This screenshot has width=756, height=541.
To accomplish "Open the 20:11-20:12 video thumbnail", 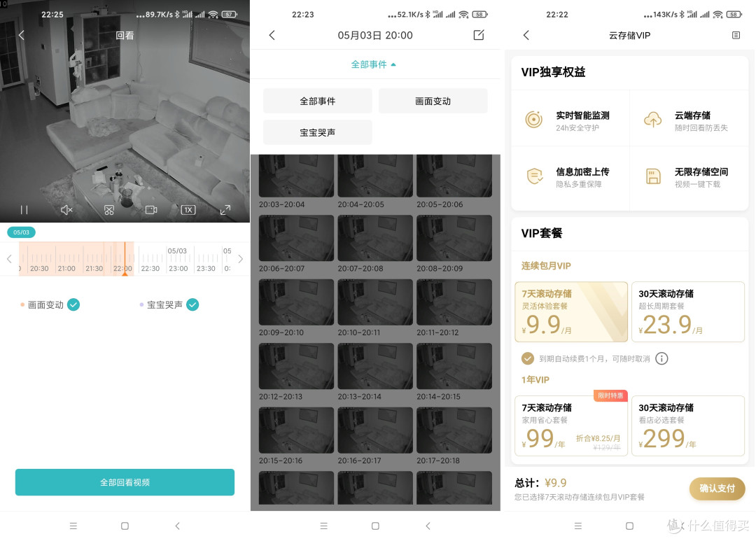I will [x=454, y=302].
